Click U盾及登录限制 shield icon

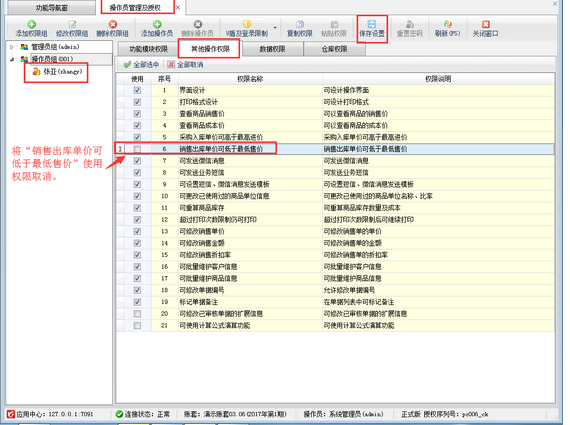(247, 24)
